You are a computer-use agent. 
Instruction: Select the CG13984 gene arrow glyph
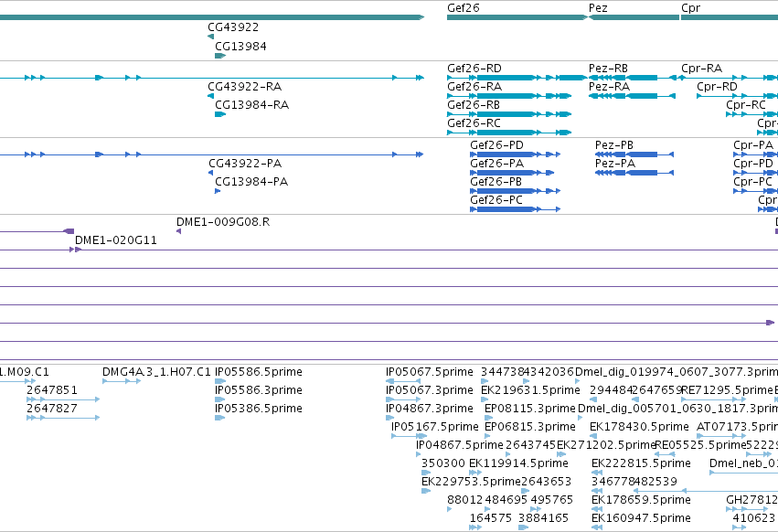coord(220,56)
